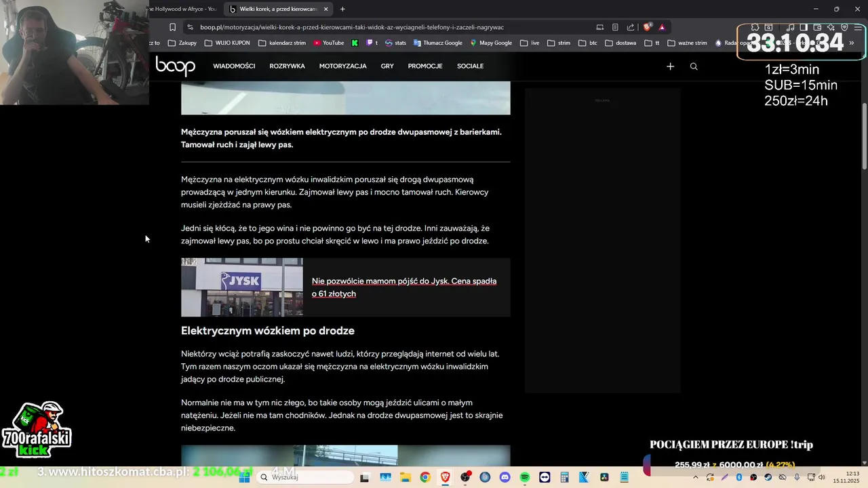
Task: Click the Brave browser taskbar icon
Action: pyautogui.click(x=445, y=477)
